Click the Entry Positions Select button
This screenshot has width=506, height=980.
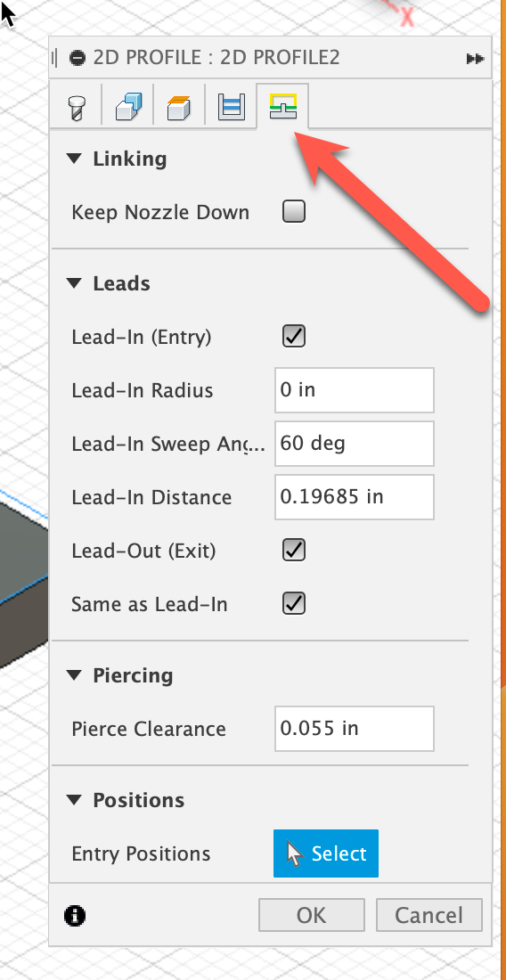[x=325, y=853]
